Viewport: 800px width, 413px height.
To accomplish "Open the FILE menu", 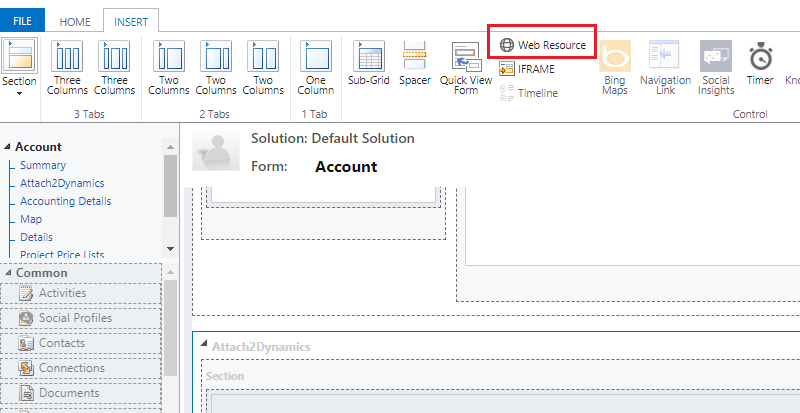I will [22, 21].
